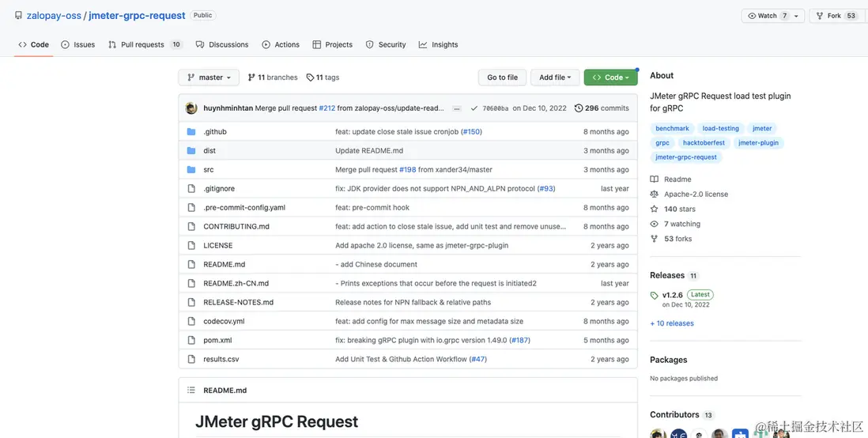Screen dimensions: 868x438
Task: Open the Pull requests tab
Action: (145, 44)
